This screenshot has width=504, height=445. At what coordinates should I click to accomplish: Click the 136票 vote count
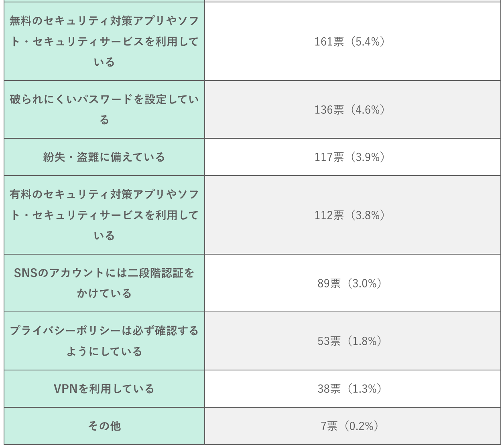329,110
